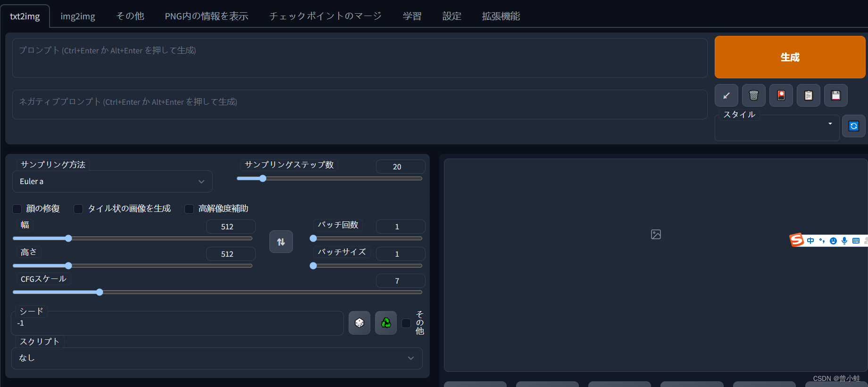Screen dimensions: 868x387
Task: Enable the 顔の修復 face restoration checkbox
Action: [17, 209]
